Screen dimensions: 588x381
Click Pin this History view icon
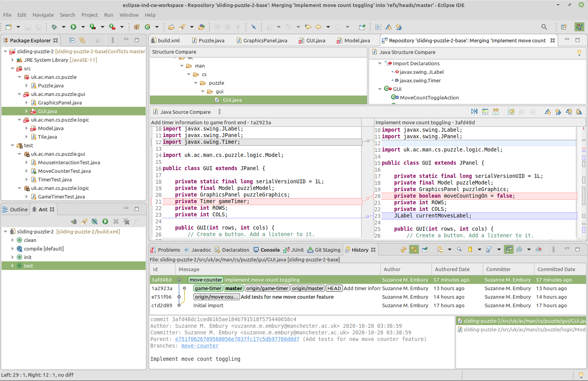(x=425, y=249)
